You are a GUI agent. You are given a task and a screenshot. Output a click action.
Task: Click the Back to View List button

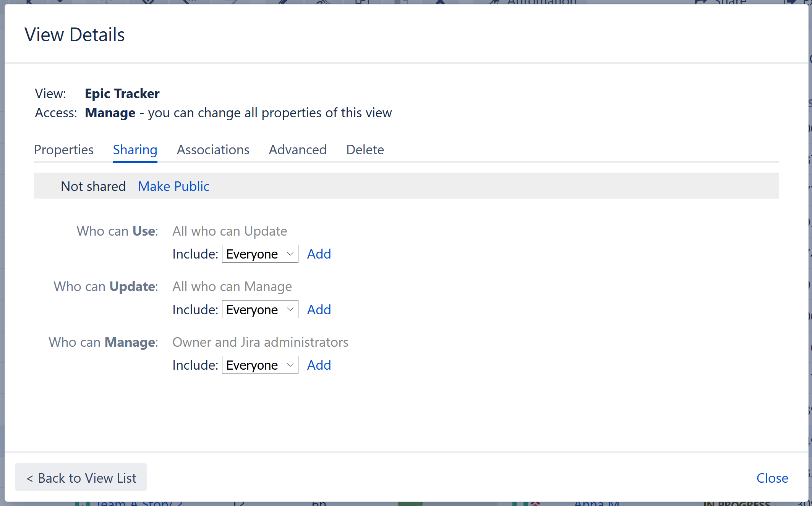click(81, 477)
